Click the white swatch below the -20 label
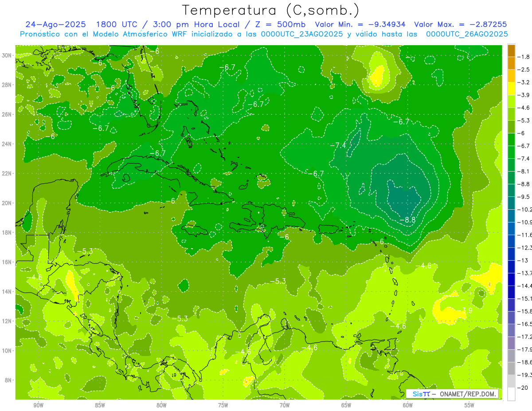Screen dimensions: 532x411 tap(511, 394)
